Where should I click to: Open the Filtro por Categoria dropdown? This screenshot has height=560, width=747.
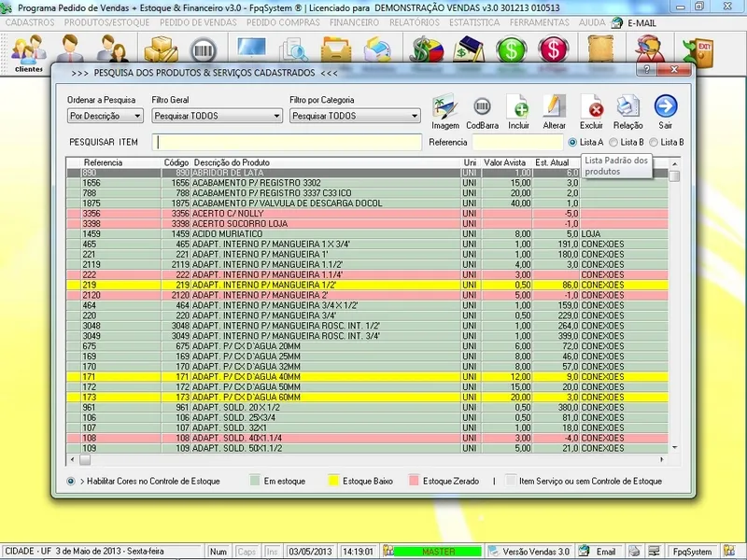tap(354, 117)
